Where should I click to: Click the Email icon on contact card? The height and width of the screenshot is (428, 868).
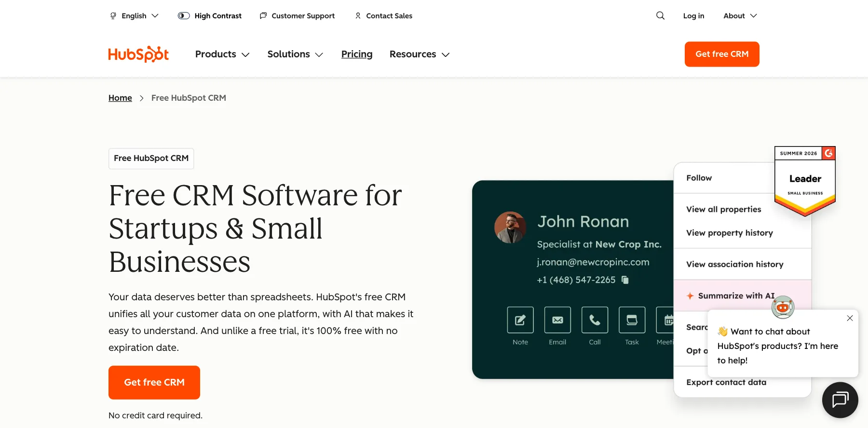[x=557, y=320]
